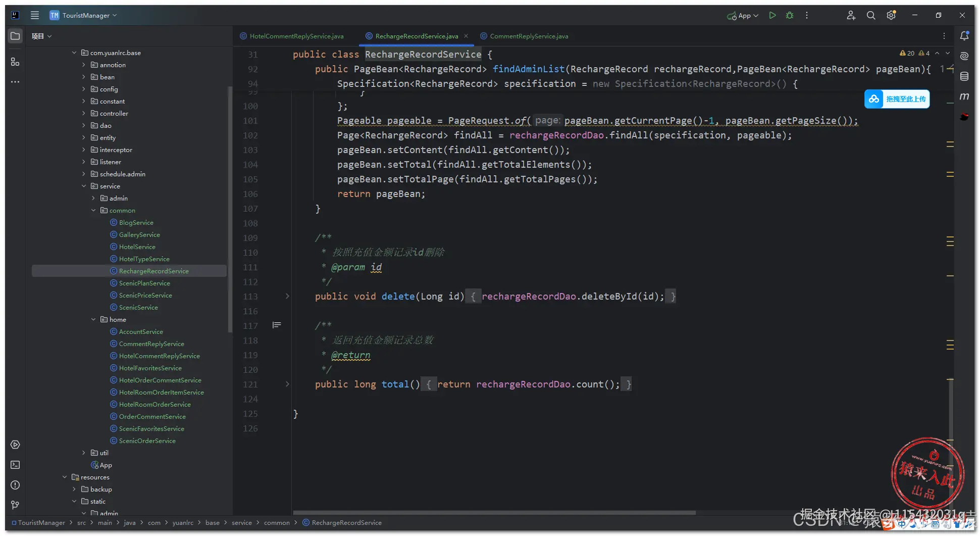980x536 pixels.
Task: Collapse the resources folder
Action: tap(65, 477)
